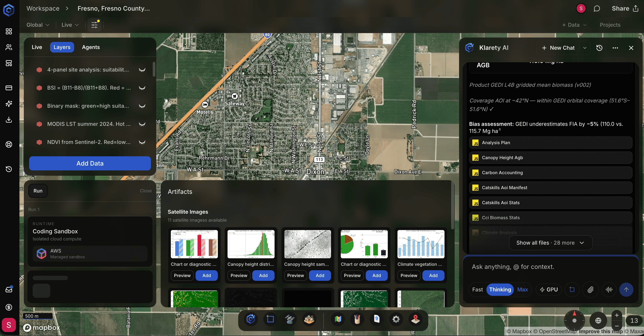Screen dimensions: 644x336
Task: Go to Workspace breadcrumb
Action: (43, 9)
